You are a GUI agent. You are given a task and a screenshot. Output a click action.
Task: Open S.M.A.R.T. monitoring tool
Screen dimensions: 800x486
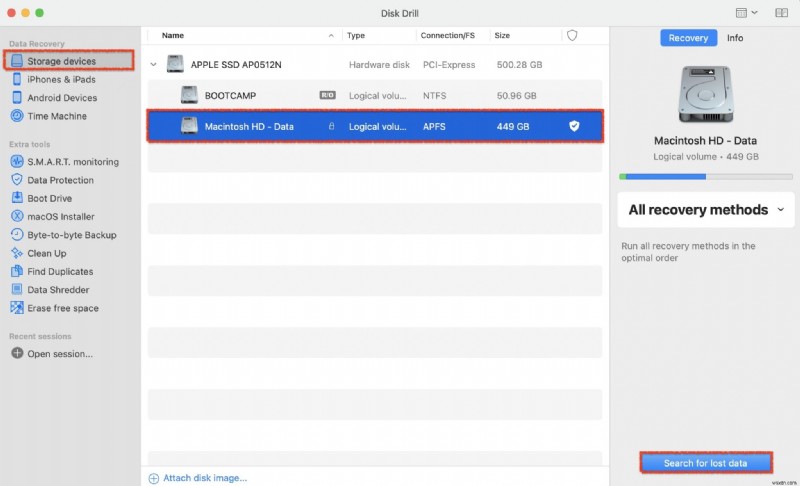tap(73, 162)
